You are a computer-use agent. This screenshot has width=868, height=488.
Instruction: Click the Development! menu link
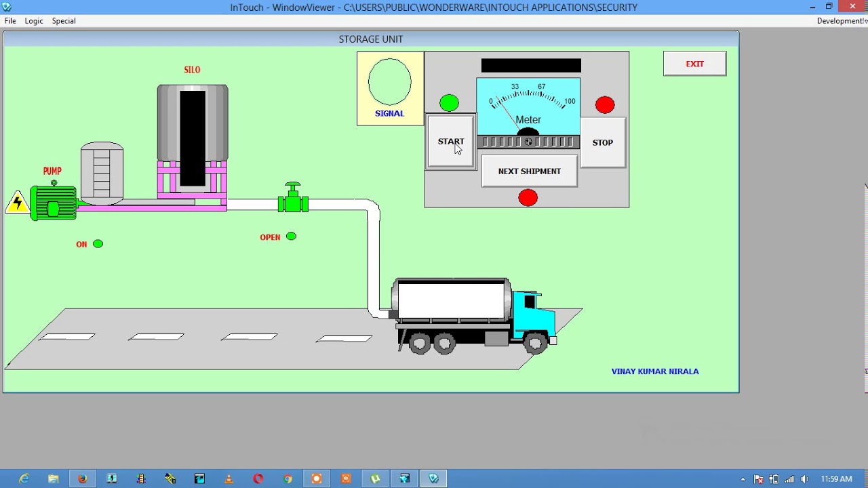tap(842, 21)
